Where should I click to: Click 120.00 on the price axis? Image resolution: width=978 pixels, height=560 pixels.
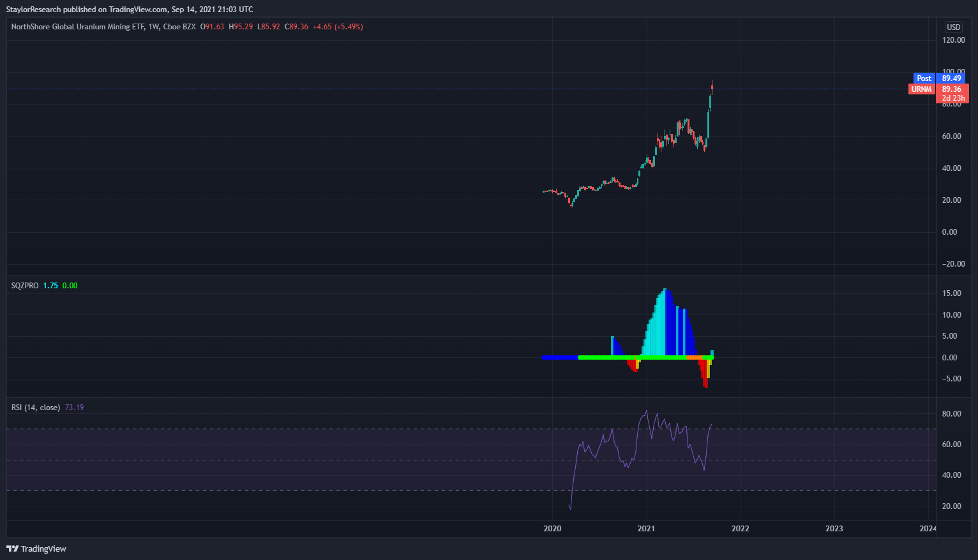(954, 40)
